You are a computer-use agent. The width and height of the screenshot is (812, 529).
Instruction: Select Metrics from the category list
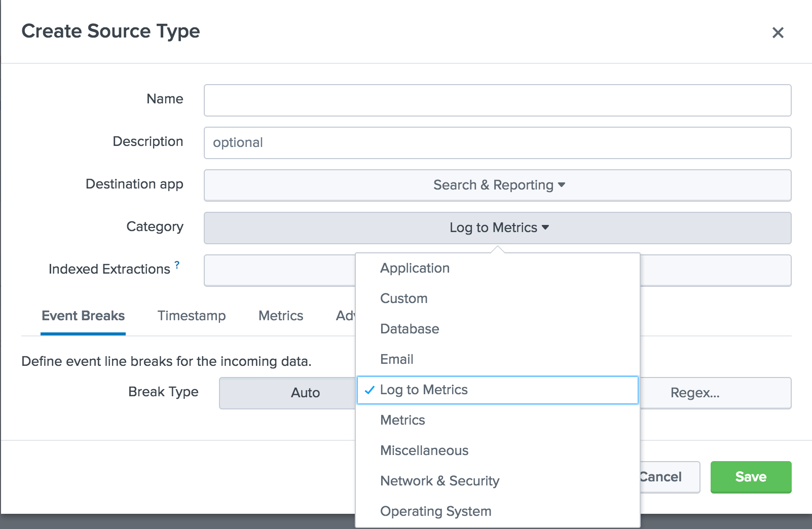[x=402, y=420]
